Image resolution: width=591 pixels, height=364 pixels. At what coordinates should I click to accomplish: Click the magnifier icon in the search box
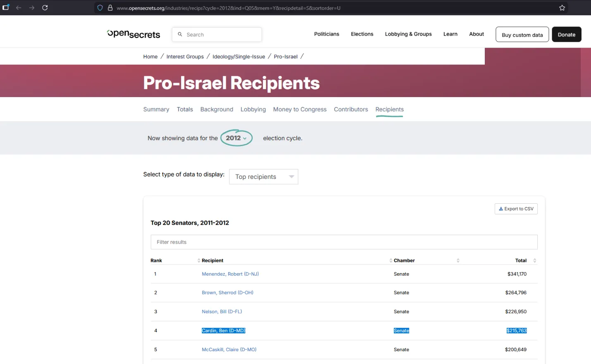pos(180,34)
